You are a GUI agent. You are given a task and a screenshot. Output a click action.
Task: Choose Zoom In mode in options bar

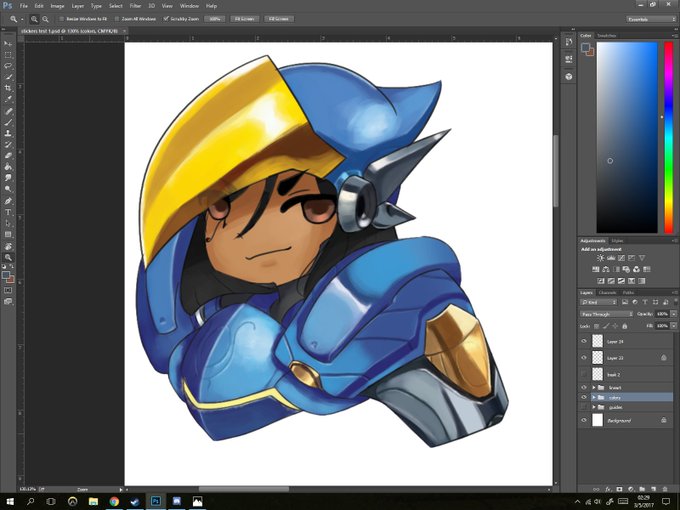click(x=34, y=19)
